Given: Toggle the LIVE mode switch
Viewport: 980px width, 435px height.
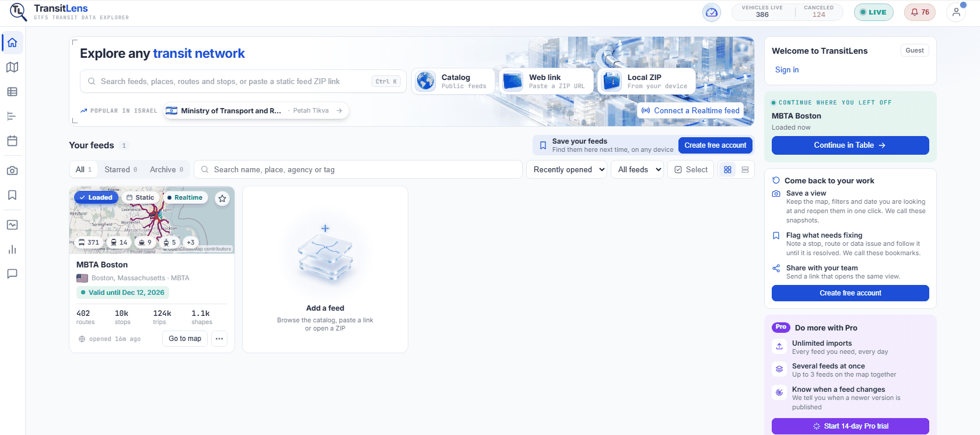Looking at the screenshot, I should coord(873,12).
